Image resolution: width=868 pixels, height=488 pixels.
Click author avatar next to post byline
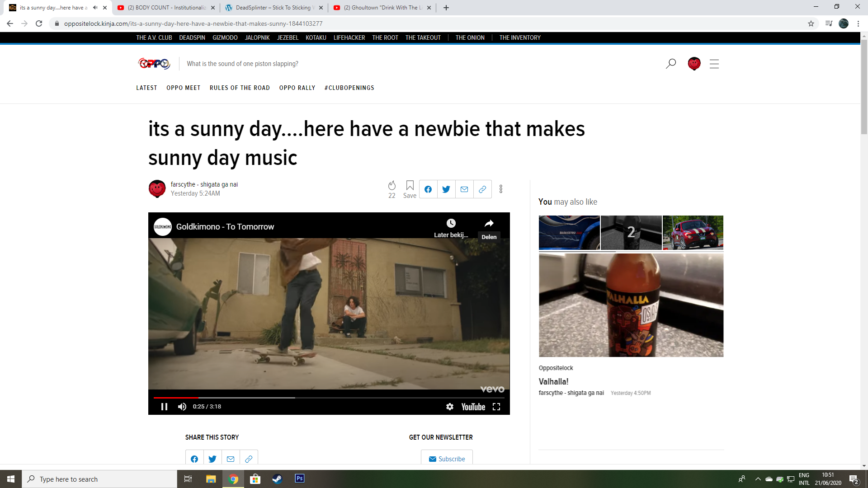point(157,189)
